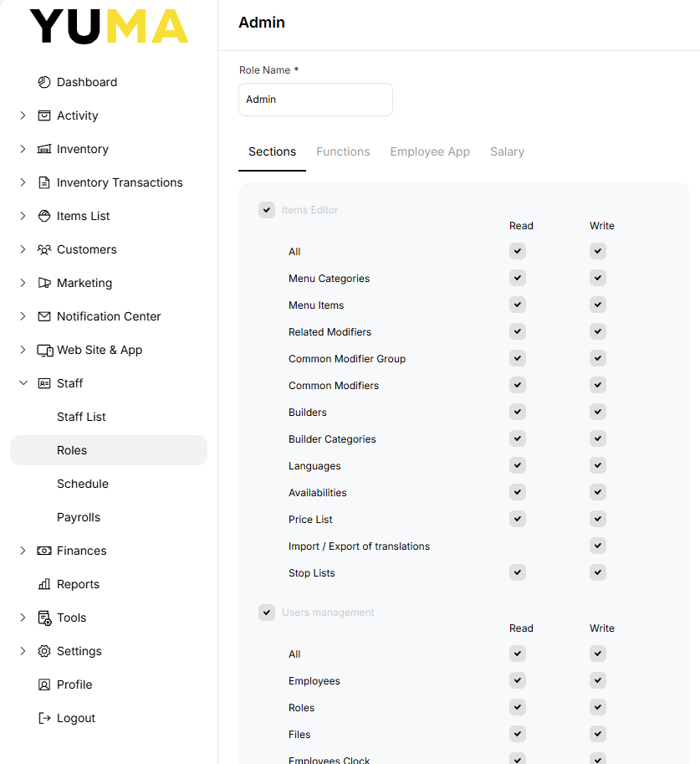Expand the Items List chevron
The height and width of the screenshot is (764, 700).
click(x=23, y=216)
